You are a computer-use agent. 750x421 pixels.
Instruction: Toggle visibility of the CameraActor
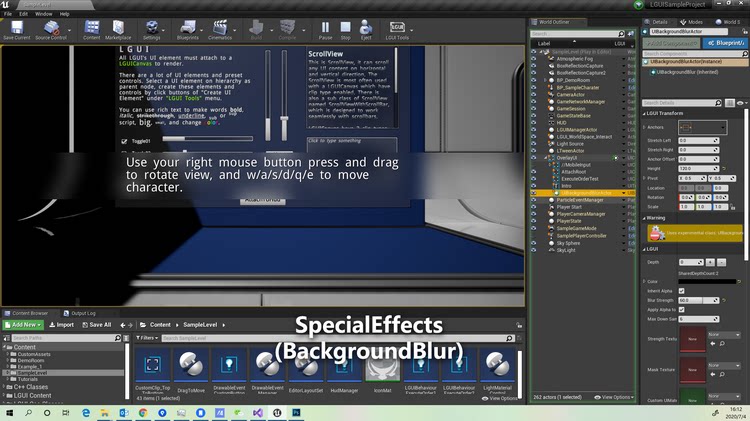pyautogui.click(x=533, y=95)
